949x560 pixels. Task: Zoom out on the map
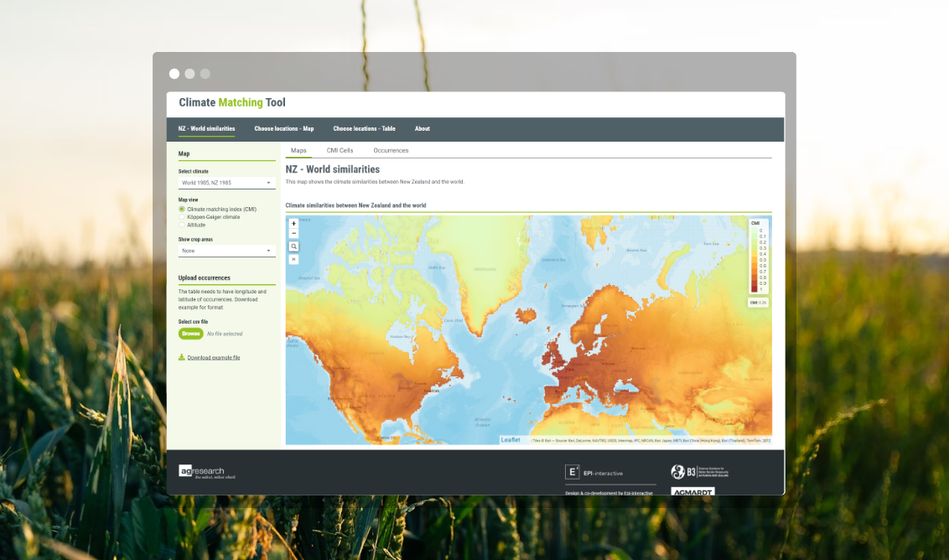click(x=293, y=234)
